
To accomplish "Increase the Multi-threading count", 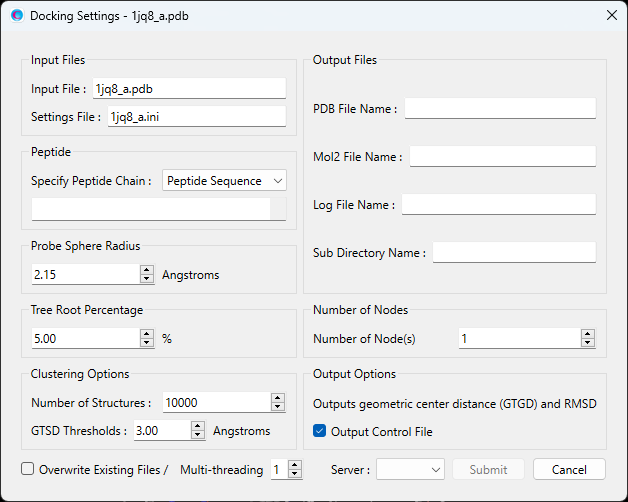I will [294, 464].
